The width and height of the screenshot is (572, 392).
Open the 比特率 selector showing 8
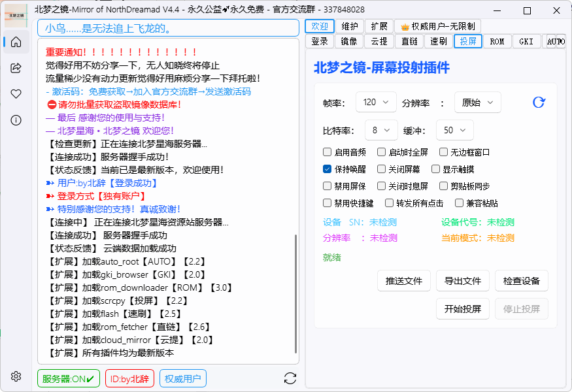click(x=380, y=130)
